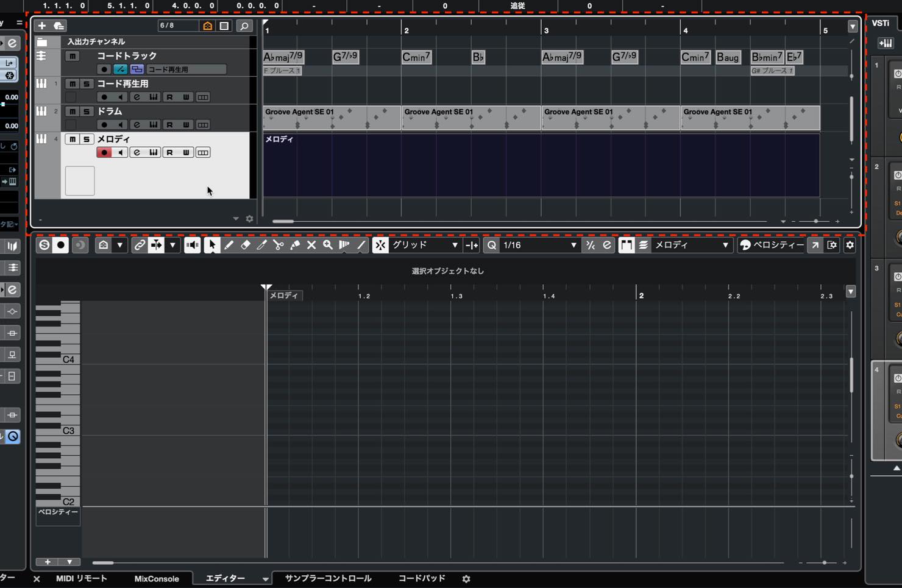The image size is (902, 588).
Task: Select the Zoom magnifier tool in editor
Action: tap(328, 245)
